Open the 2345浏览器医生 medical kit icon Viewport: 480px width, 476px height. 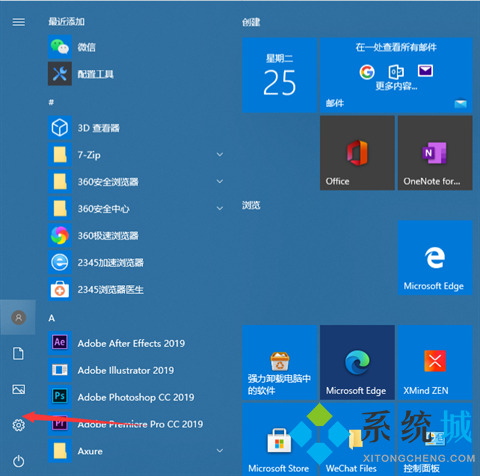pyautogui.click(x=60, y=289)
